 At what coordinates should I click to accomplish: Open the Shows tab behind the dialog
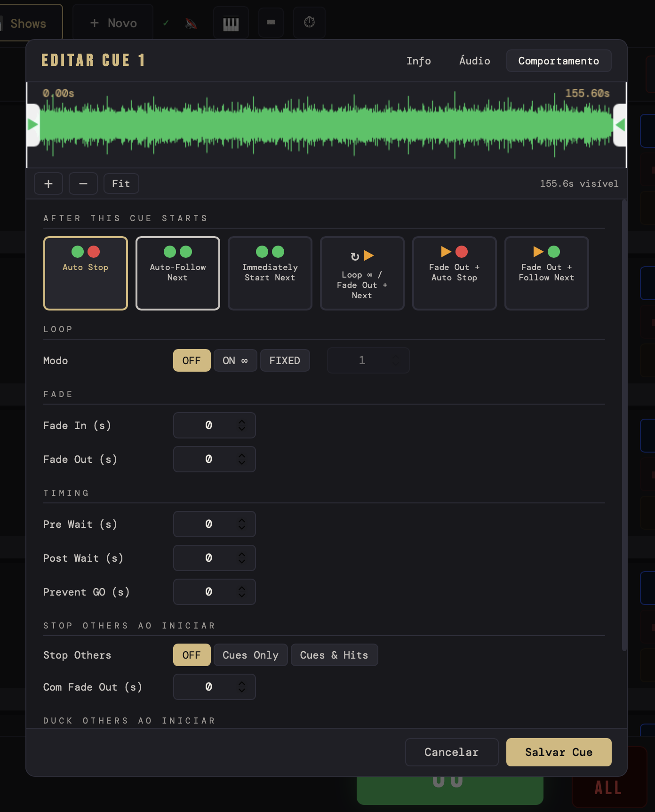(28, 23)
